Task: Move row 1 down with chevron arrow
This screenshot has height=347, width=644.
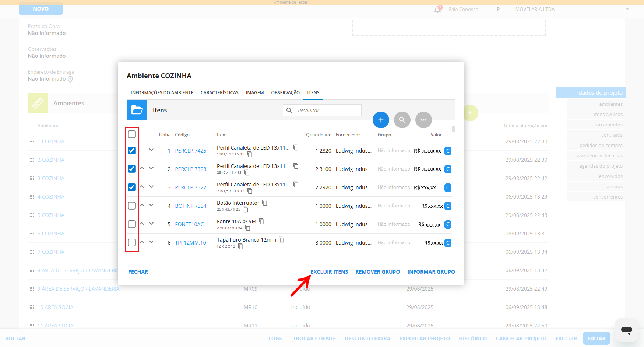Action: (x=151, y=150)
